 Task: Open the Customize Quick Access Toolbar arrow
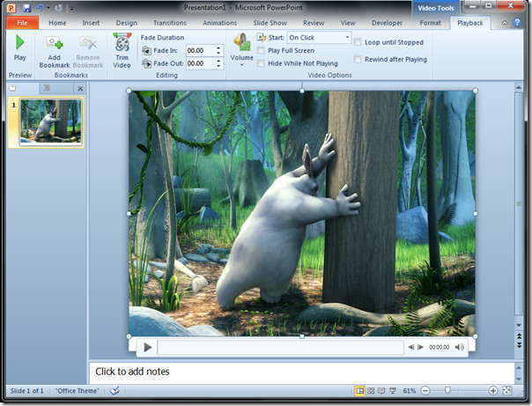(71, 9)
